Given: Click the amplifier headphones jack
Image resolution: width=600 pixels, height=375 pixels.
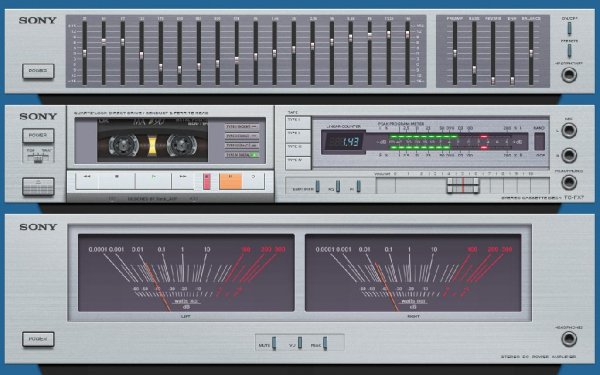Looking at the screenshot, I should (x=569, y=339).
